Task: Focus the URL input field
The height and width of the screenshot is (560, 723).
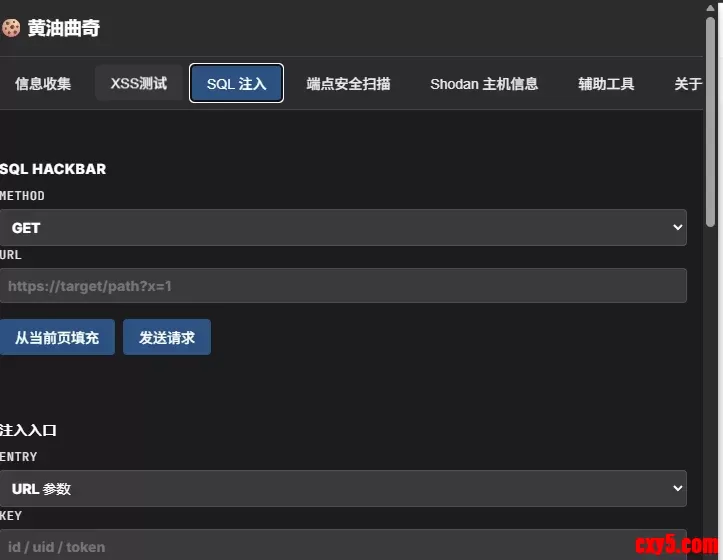Action: tap(343, 286)
